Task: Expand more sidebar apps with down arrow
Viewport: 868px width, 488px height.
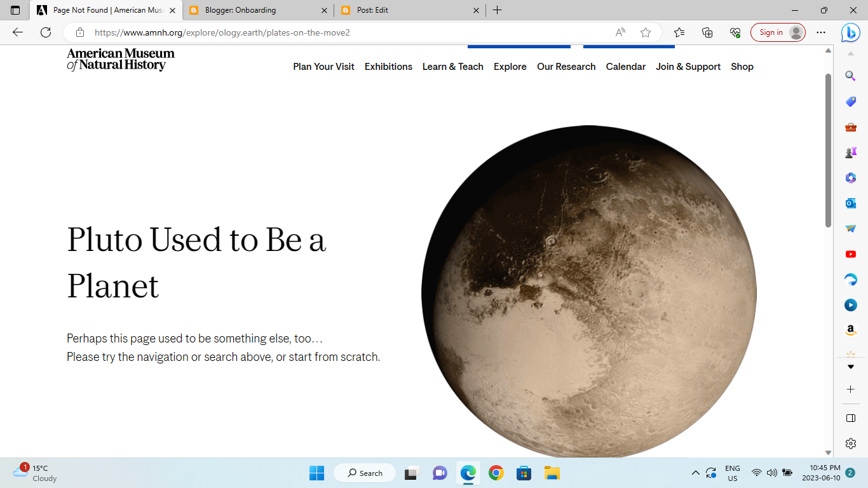Action: 851,367
